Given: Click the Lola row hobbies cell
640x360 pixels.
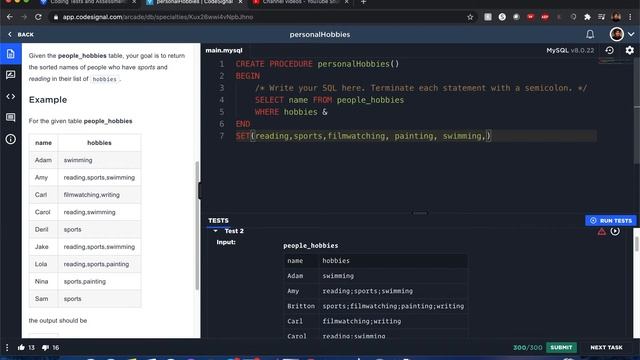Looking at the screenshot, I should pos(99,264).
